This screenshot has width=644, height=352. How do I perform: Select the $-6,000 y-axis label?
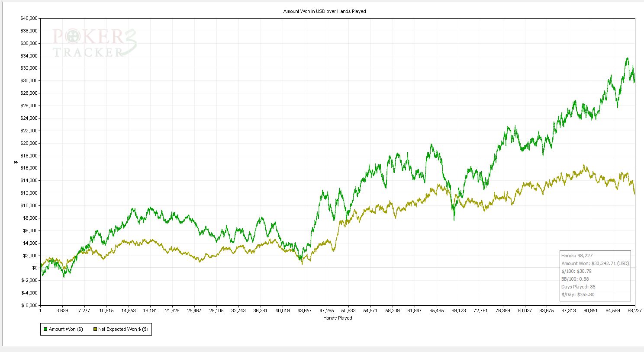click(x=29, y=305)
